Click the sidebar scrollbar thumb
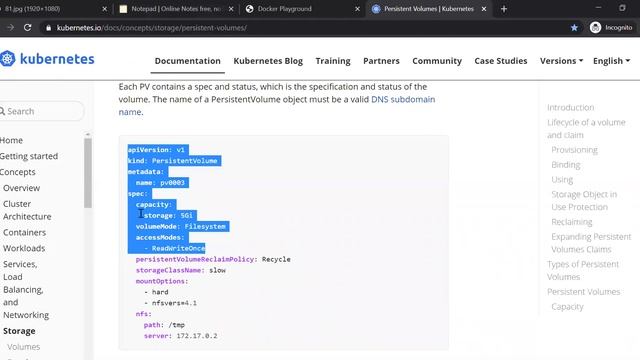 [88, 173]
